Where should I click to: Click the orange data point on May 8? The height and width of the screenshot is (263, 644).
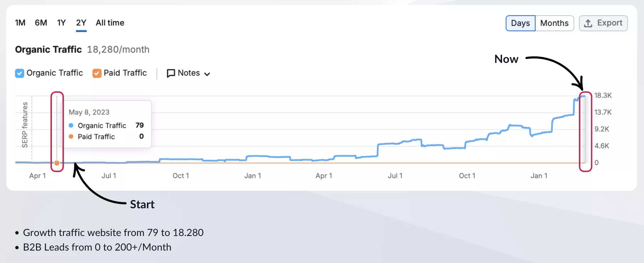pos(57,163)
